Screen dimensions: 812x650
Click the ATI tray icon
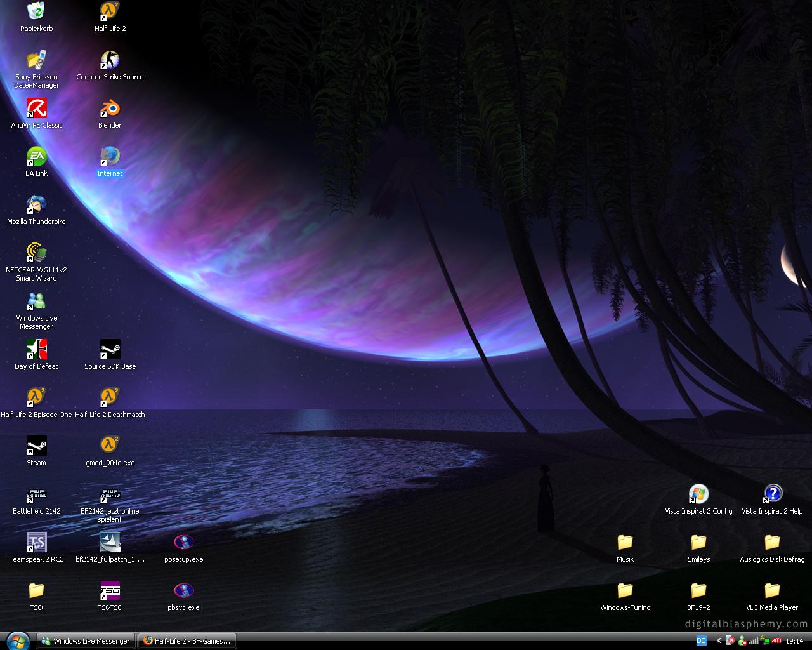click(776, 641)
